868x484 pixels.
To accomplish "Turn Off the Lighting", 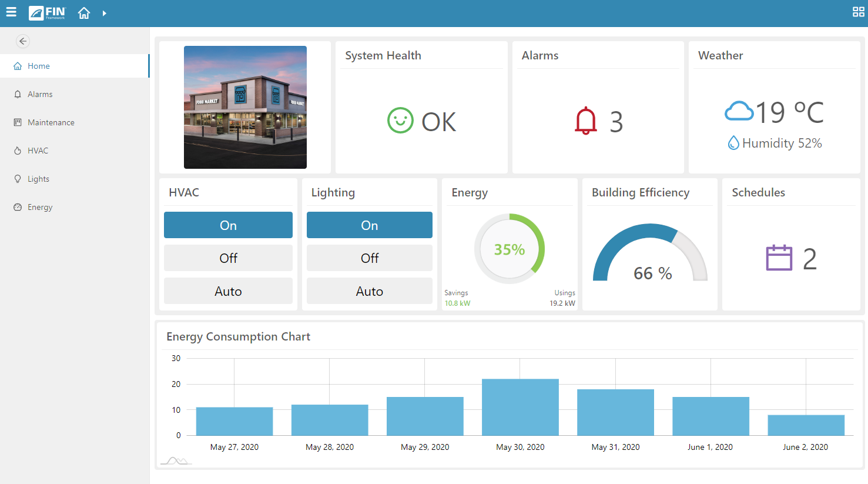I will pos(369,258).
